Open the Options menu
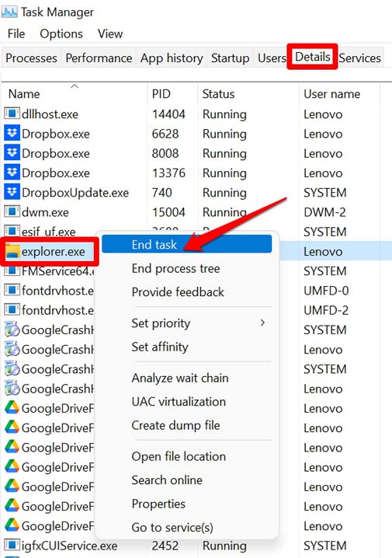 point(61,34)
